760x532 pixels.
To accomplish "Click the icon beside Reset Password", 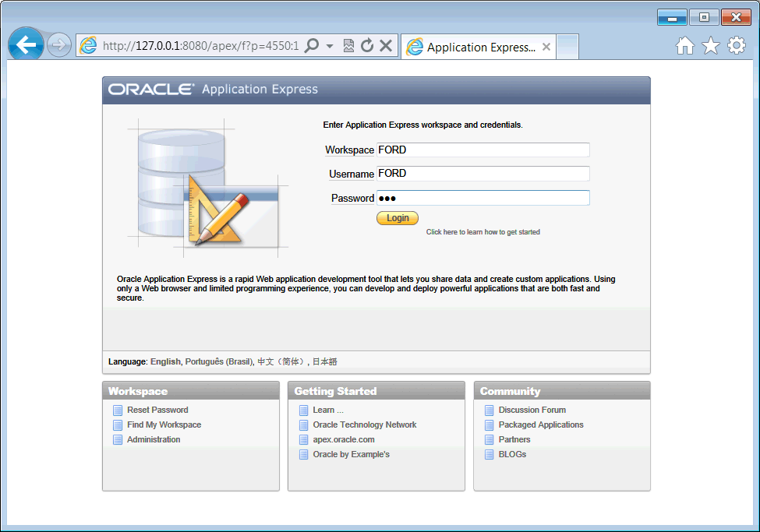I will click(118, 410).
